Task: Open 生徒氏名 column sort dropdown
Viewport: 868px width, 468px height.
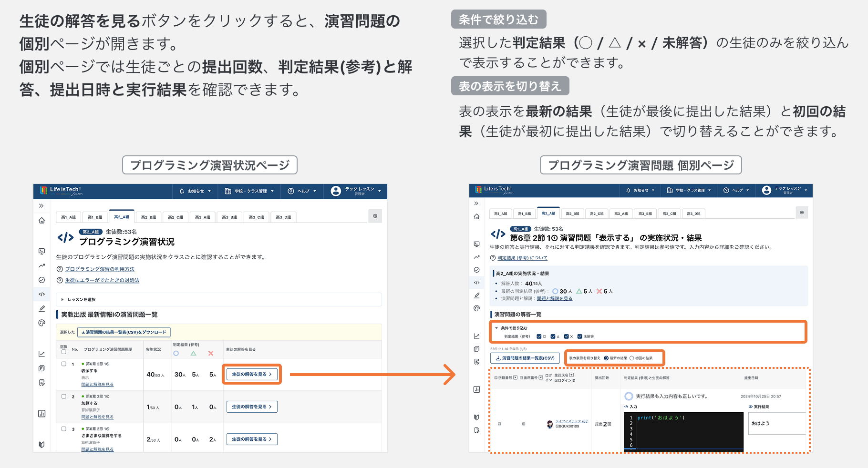Action: tap(571, 375)
